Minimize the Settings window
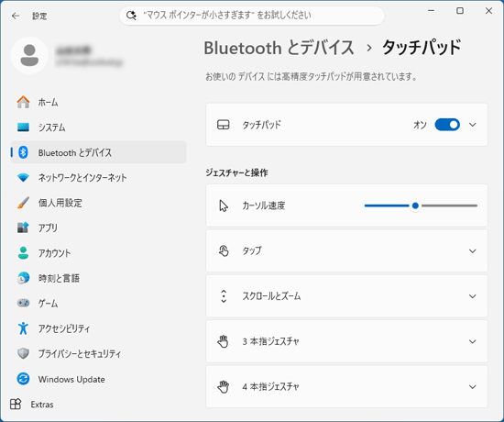504x422 pixels. click(432, 11)
